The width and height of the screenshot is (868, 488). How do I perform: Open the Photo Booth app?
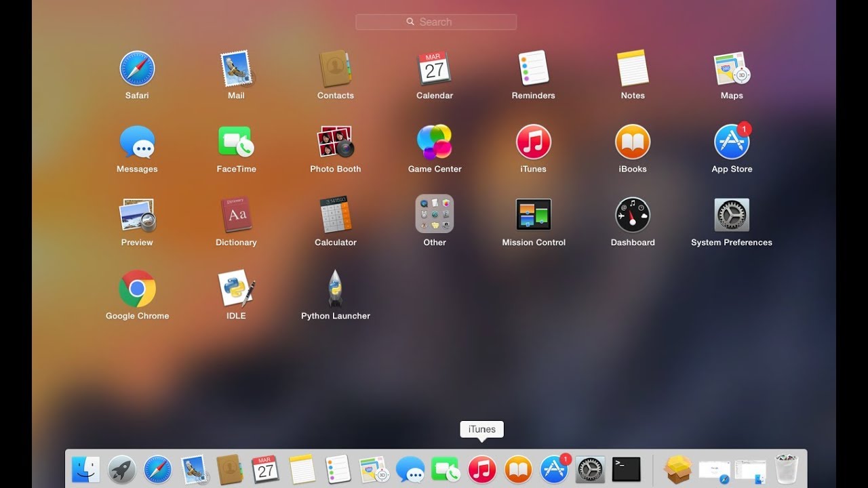(336, 142)
